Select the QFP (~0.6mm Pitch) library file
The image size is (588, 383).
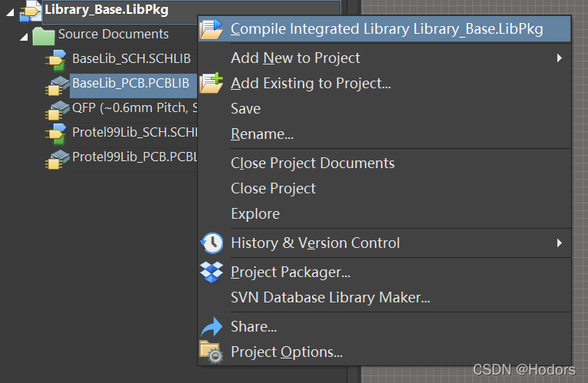coord(135,107)
